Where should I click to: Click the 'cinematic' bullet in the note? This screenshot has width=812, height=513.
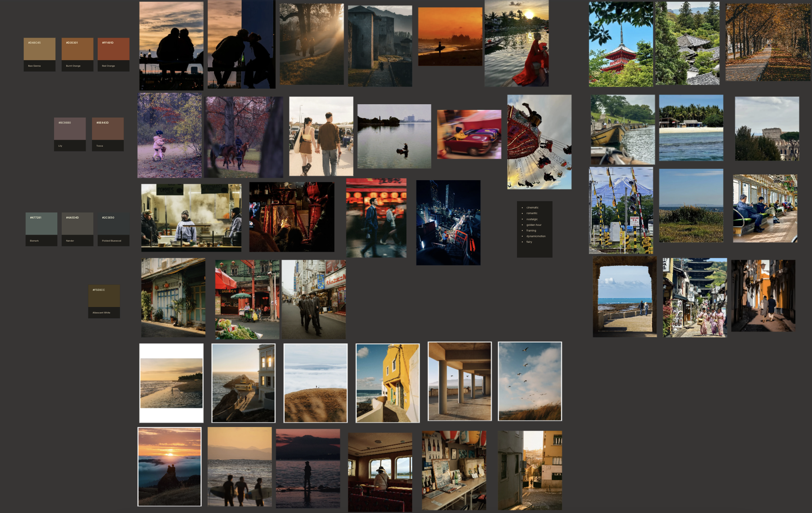tap(532, 208)
